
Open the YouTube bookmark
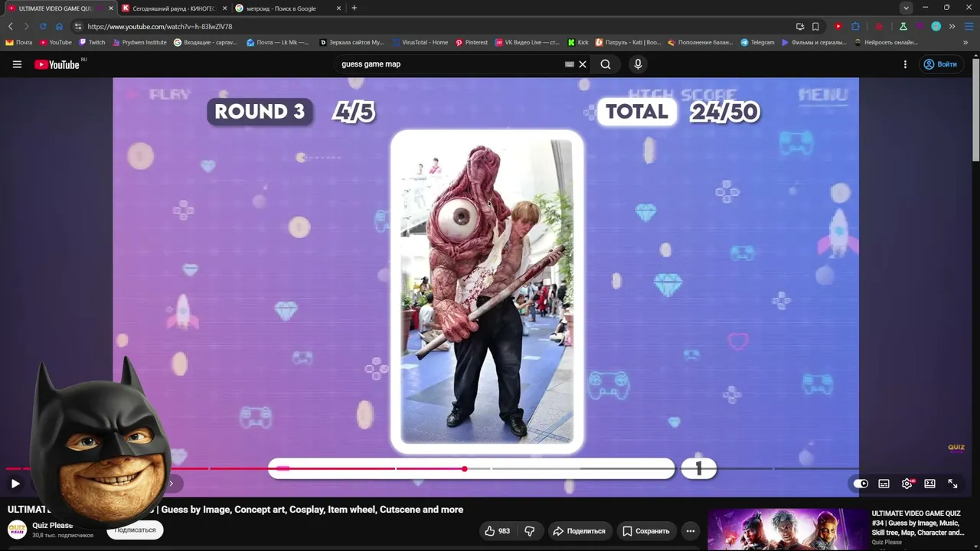pyautogui.click(x=56, y=42)
